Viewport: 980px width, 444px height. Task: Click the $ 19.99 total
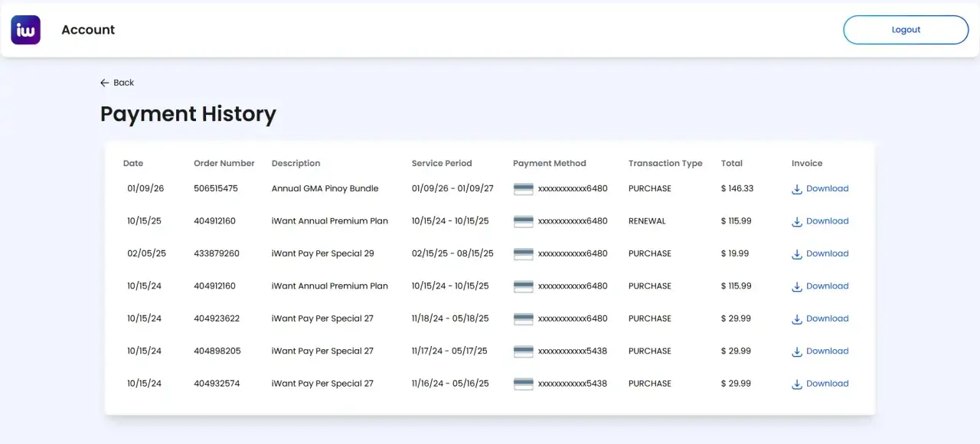tap(735, 253)
